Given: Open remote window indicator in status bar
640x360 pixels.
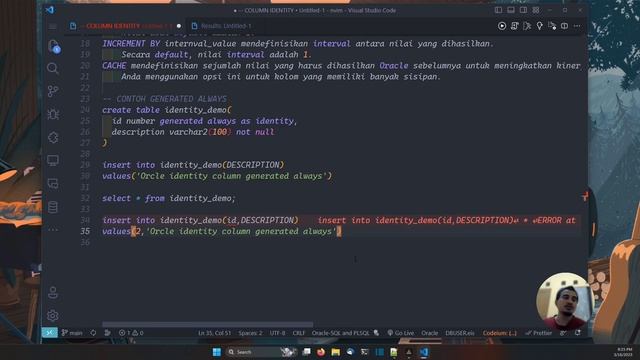Looking at the screenshot, I should 49,333.
